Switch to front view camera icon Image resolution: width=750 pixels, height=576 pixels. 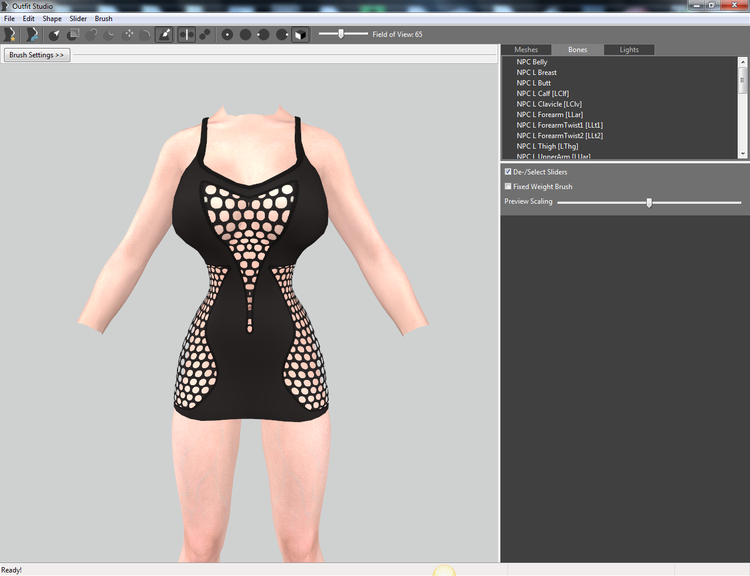pyautogui.click(x=245, y=34)
